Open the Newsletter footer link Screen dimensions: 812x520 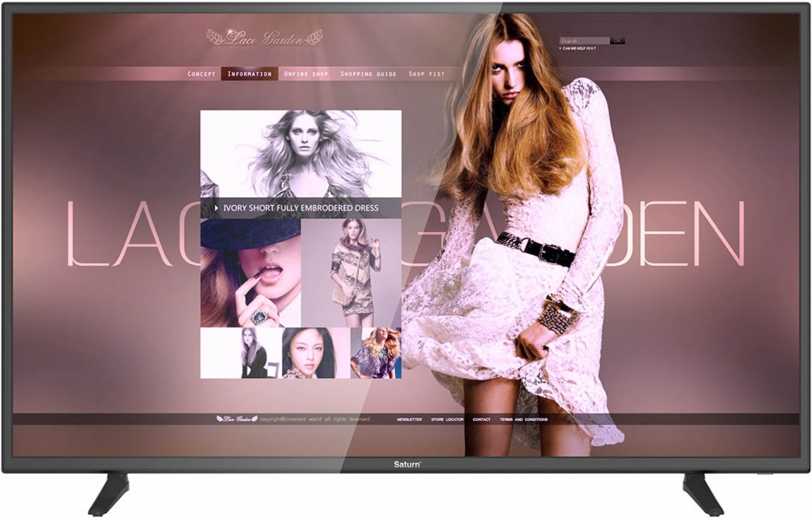coord(409,419)
